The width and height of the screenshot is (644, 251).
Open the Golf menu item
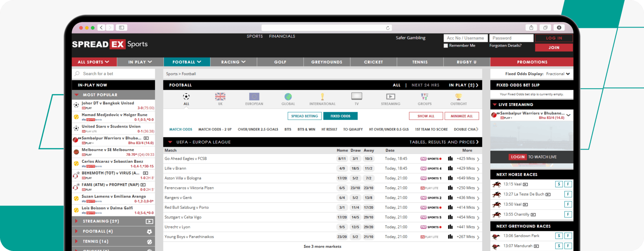click(280, 62)
